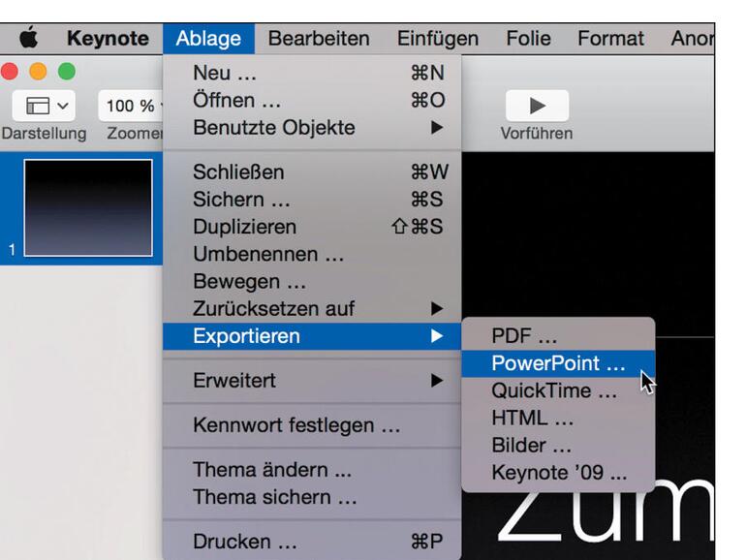Select Duplizieren menu entry
The image size is (746, 560).
tap(312, 227)
